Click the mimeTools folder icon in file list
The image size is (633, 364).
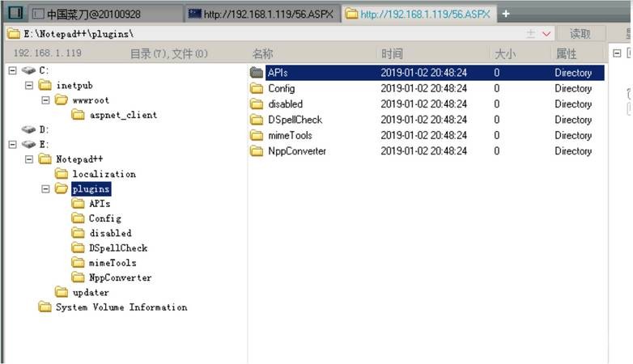257,135
